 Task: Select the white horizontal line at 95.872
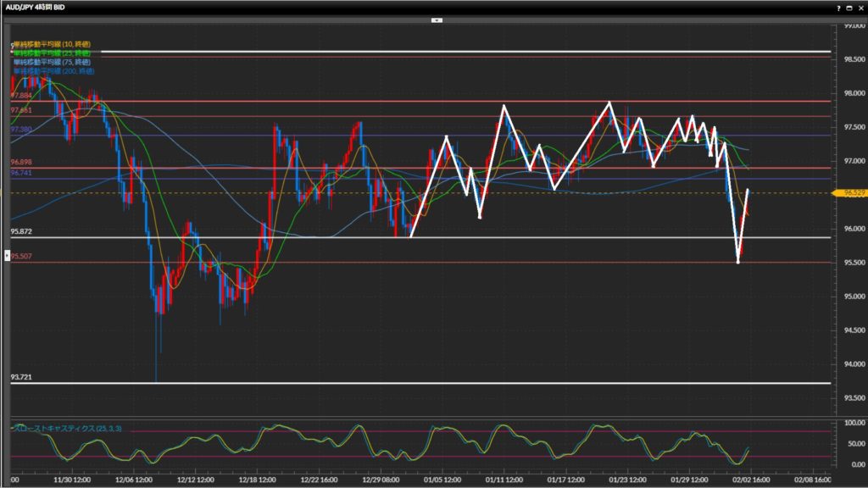[509, 237]
